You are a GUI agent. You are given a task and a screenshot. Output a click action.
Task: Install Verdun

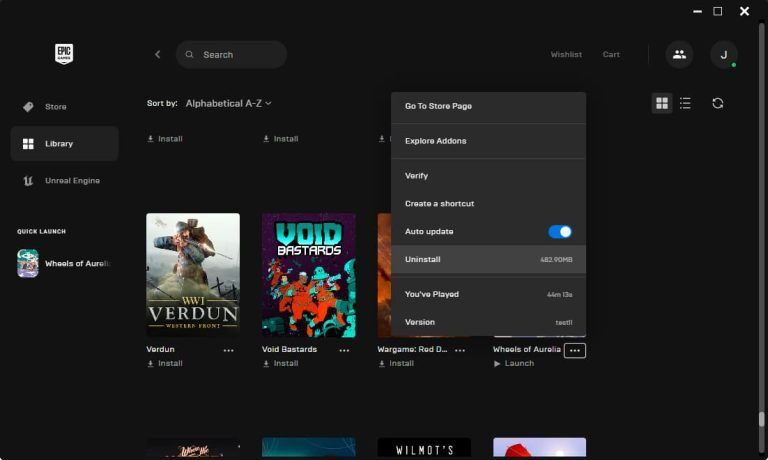(165, 363)
